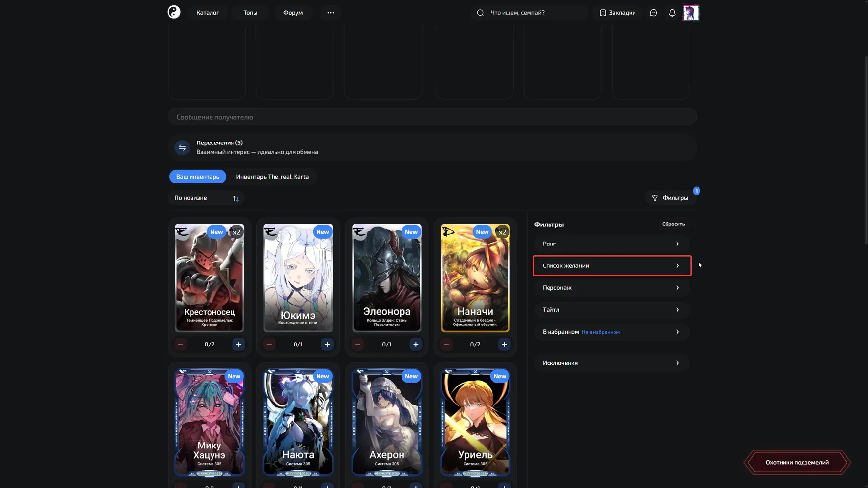Click the rank emblem on Юкимэ card
Viewport: 868px width, 488px height.
tap(271, 232)
